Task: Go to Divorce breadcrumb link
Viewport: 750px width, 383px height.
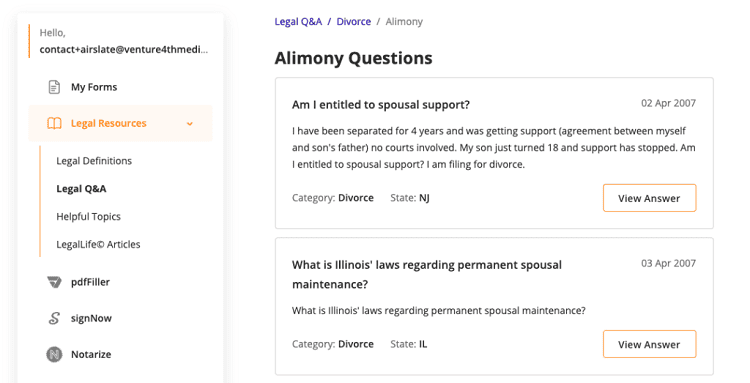Action: coord(353,22)
